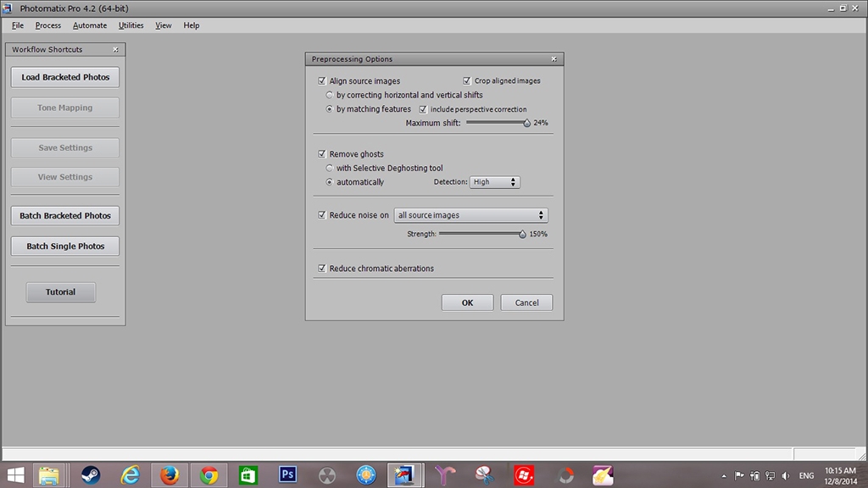The width and height of the screenshot is (868, 488).
Task: Confirm preprocessing with OK
Action: pyautogui.click(x=467, y=302)
